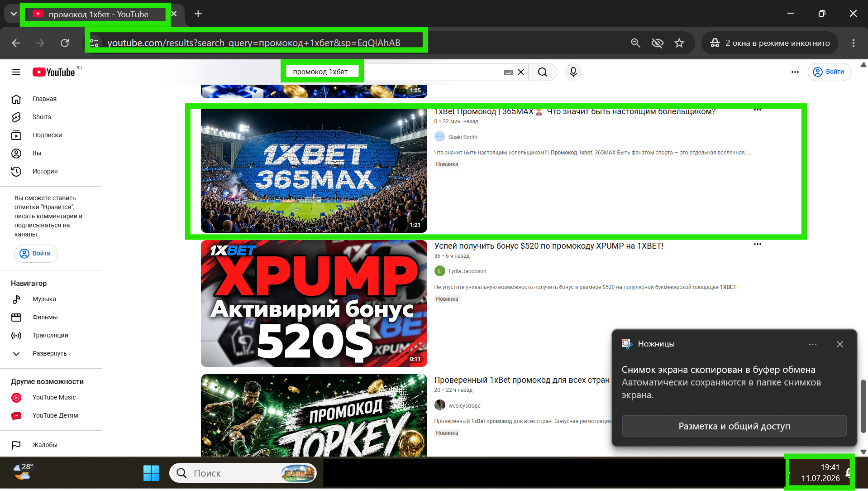Image resolution: width=868 pixels, height=491 pixels.
Task: Select the 'промокод 1хбет - YouTube' tab
Action: pos(99,14)
